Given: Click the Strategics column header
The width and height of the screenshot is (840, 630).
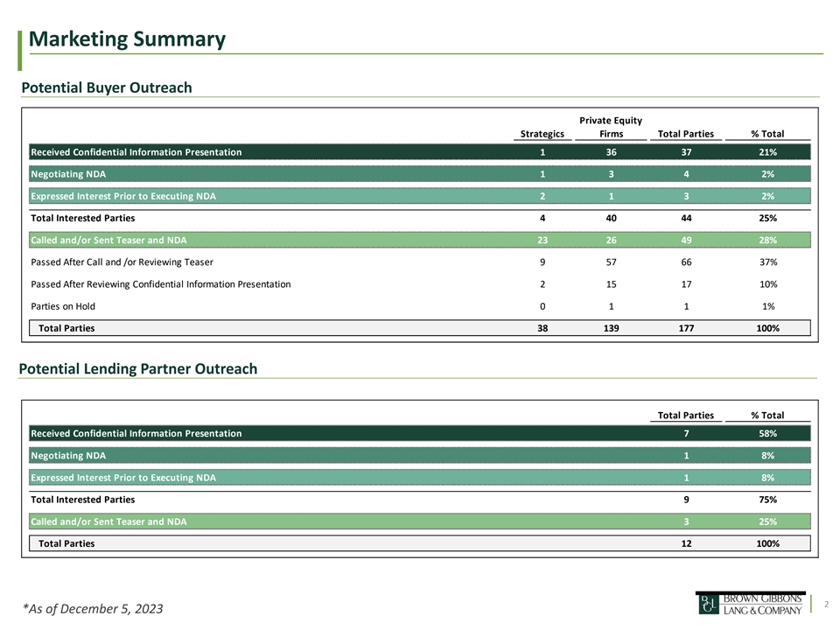Looking at the screenshot, I should [542, 134].
